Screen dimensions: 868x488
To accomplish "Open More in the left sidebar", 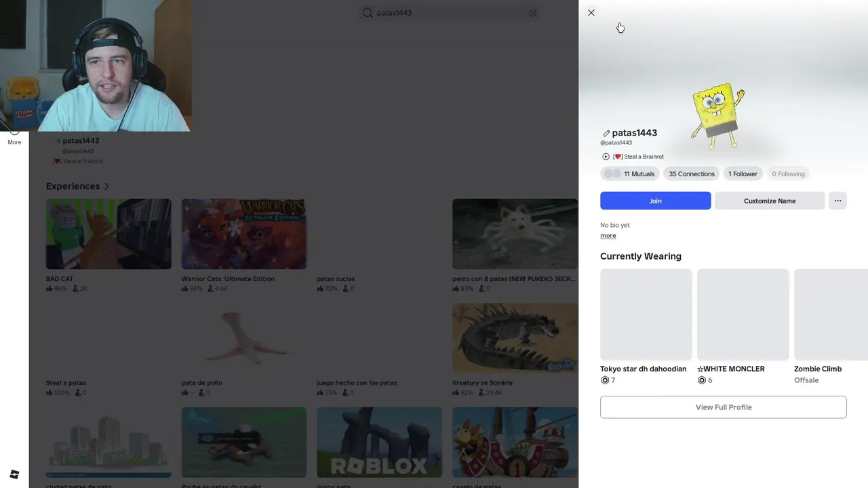I will (x=14, y=138).
